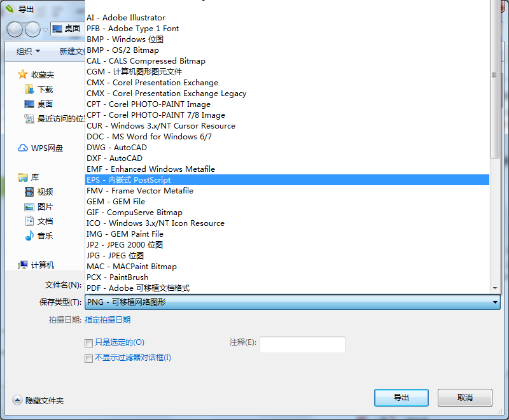Screen dimensions: 509x420
Task: Click the 导出 button
Action: point(401,398)
